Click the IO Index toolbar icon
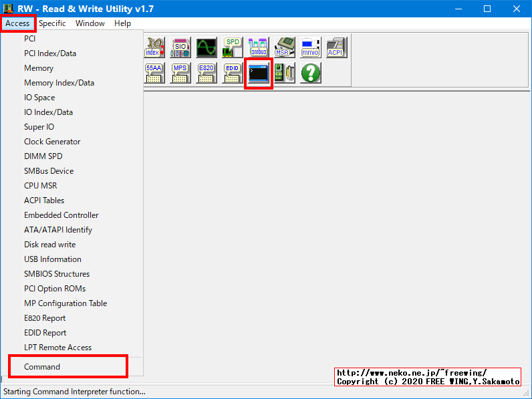Screen dimensions: 532x399 [154, 47]
